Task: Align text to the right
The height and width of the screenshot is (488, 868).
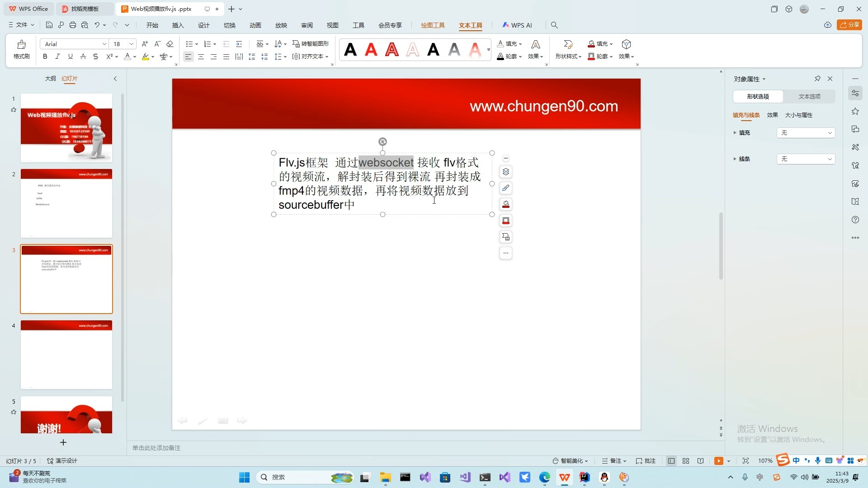Action: coord(213,56)
